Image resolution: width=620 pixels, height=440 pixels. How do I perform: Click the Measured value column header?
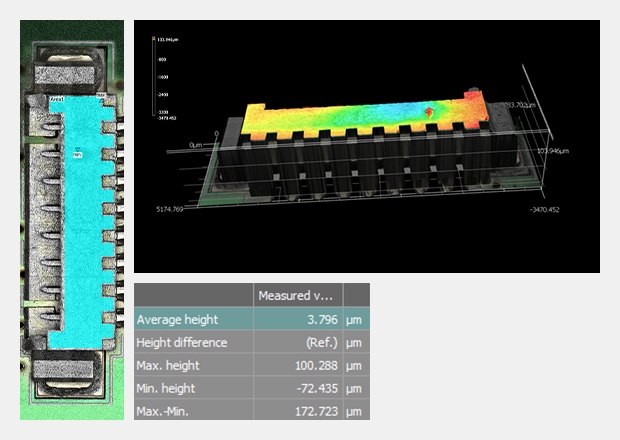click(297, 295)
